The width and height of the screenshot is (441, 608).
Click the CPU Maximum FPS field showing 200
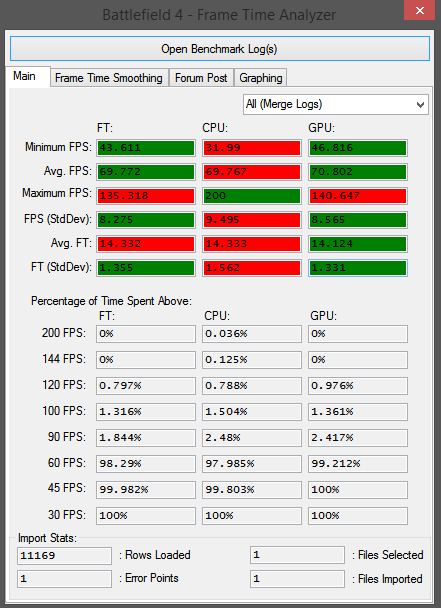pos(252,196)
